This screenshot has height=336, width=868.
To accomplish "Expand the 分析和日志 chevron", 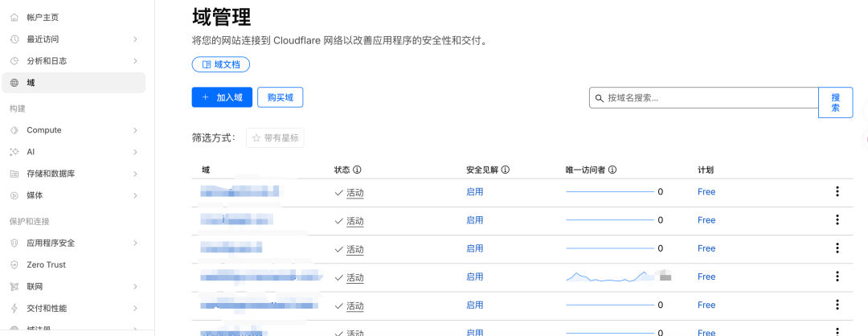I will tap(136, 61).
